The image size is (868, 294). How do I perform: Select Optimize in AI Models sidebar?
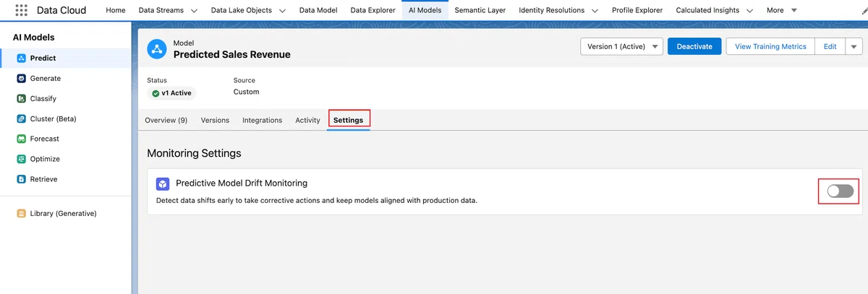point(66,159)
